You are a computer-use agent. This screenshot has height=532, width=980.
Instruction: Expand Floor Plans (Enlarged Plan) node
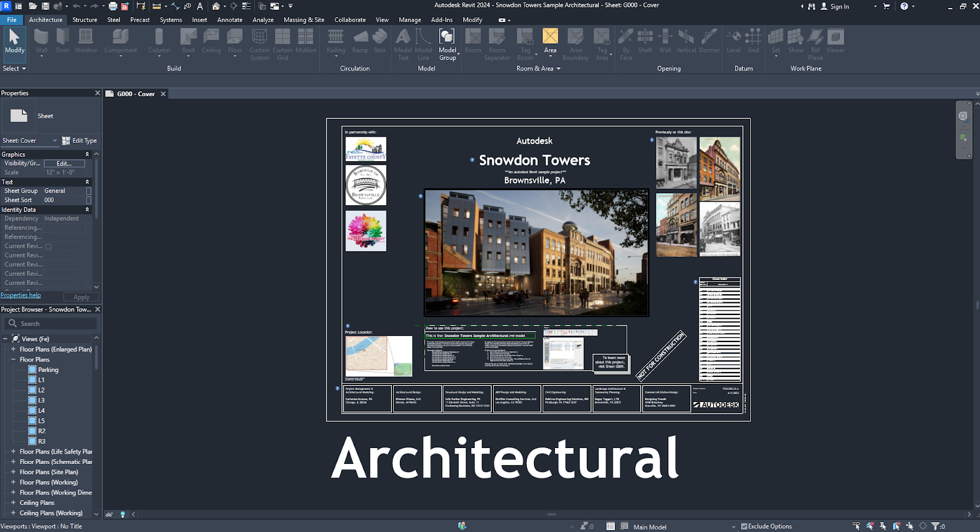13,349
